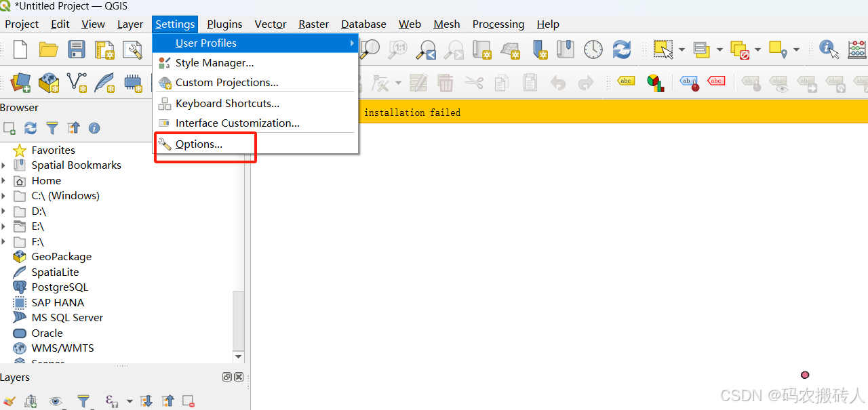This screenshot has width=868, height=410.
Task: Open the User Profiles submenu
Action: [x=255, y=43]
